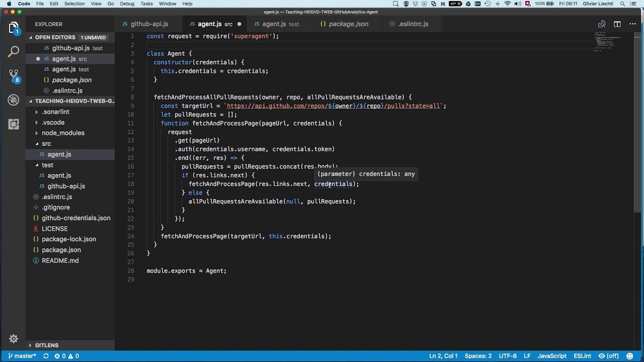
Task: Open Spotlight search in macOS menu bar
Action: click(x=622, y=4)
